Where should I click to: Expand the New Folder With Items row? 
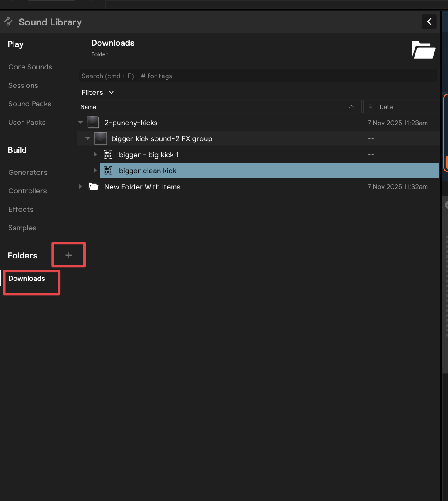[80, 187]
